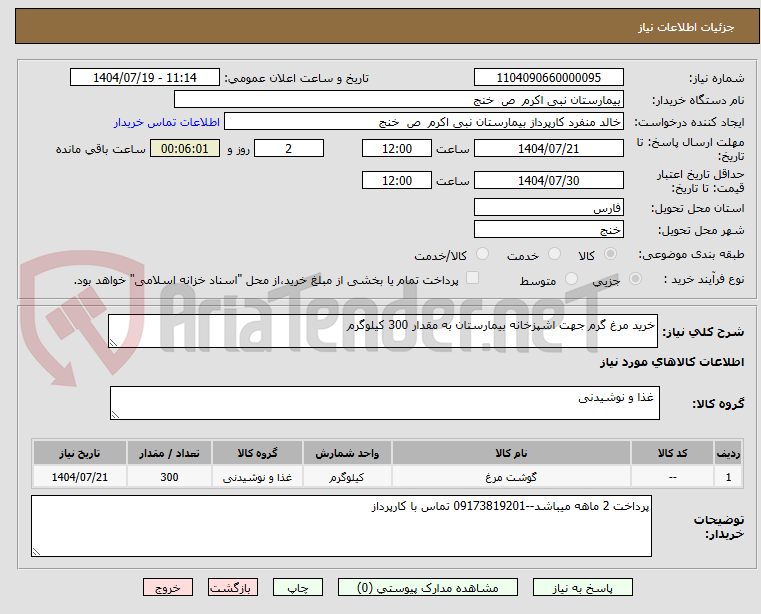The width and height of the screenshot is (761, 614).
Task: Click buyer name field بیمارستان نبی اکرم
Action: tap(398, 100)
